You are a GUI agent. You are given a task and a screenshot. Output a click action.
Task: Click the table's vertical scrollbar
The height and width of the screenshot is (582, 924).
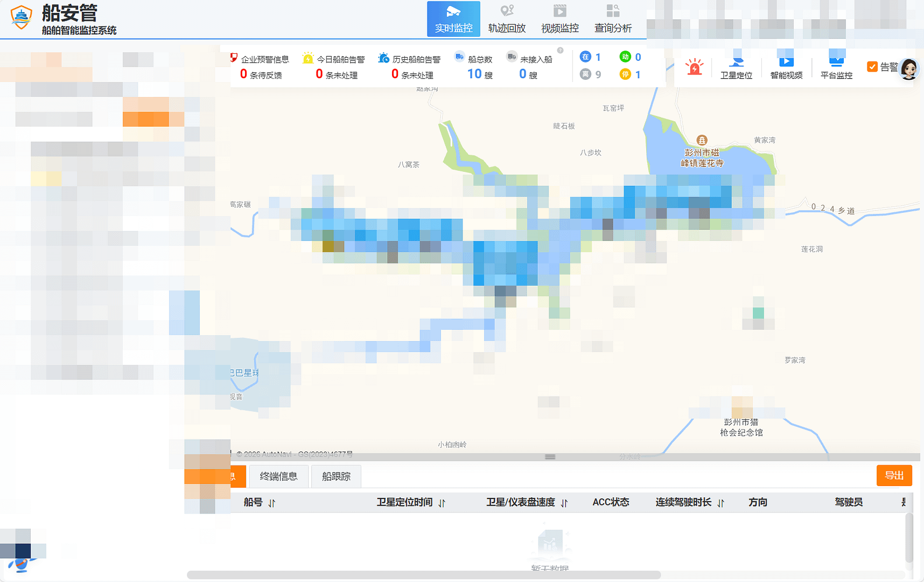tap(909, 538)
